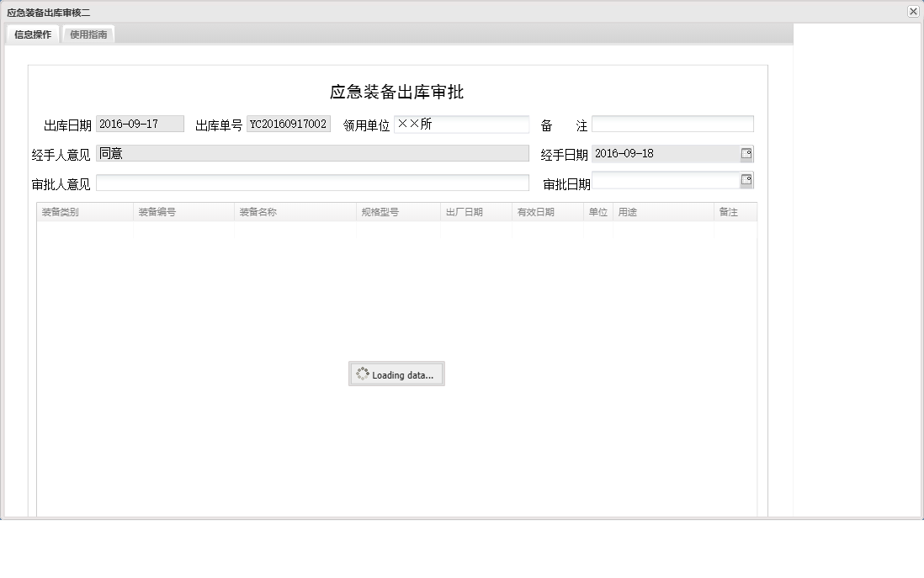This screenshot has height=578, width=924.
Task: Close the 应急装备出库审核二 window
Action: [914, 11]
